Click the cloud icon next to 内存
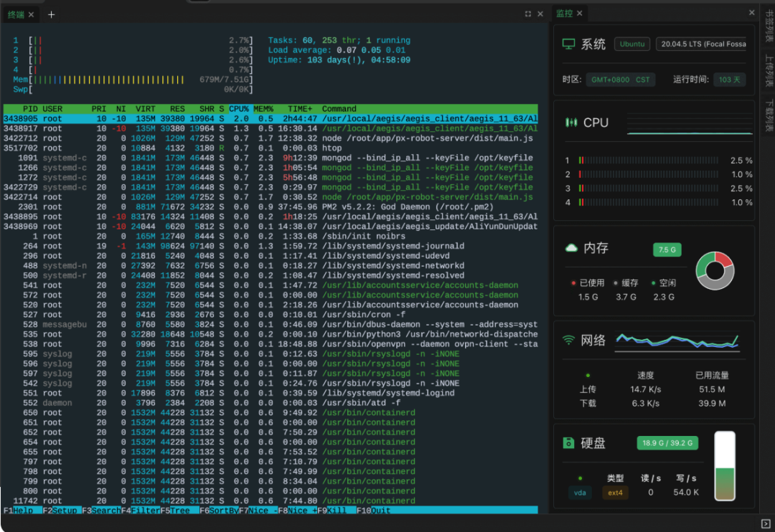Image resolution: width=775 pixels, height=532 pixels. point(571,248)
